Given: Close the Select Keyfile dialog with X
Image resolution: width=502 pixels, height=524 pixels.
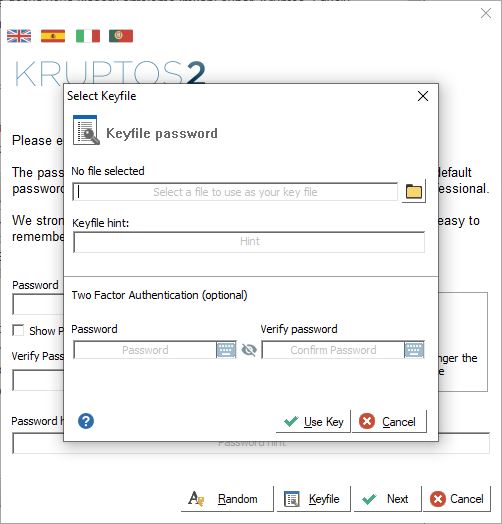Looking at the screenshot, I should pyautogui.click(x=423, y=96).
